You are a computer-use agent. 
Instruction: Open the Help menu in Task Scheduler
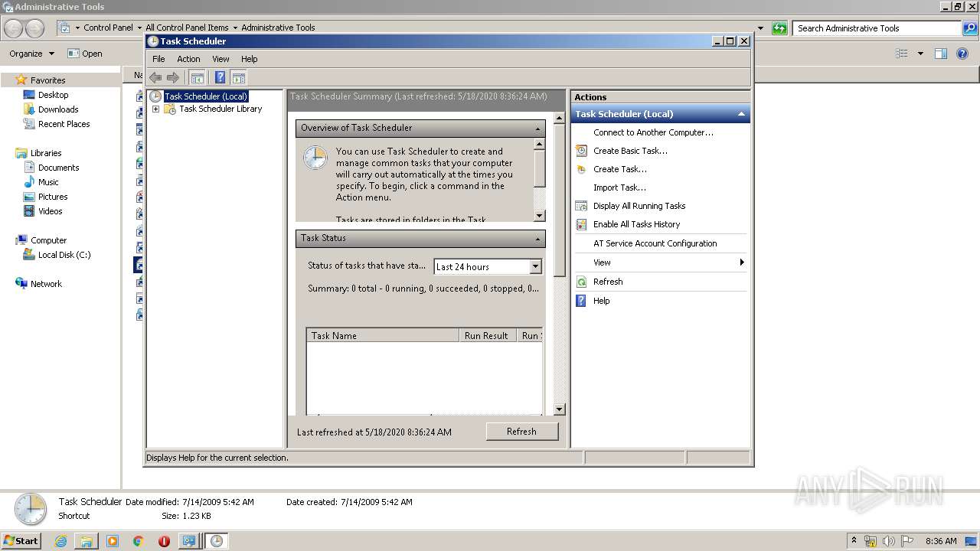pos(250,59)
